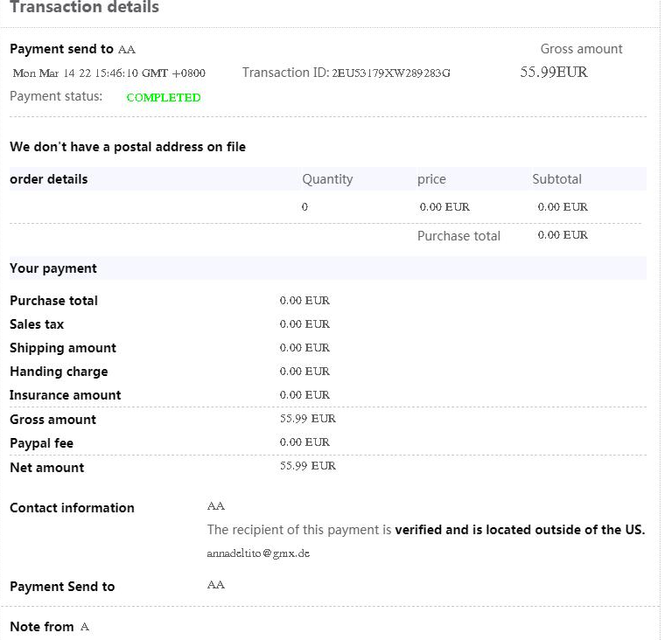Click the Sales tax label

pyautogui.click(x=37, y=324)
